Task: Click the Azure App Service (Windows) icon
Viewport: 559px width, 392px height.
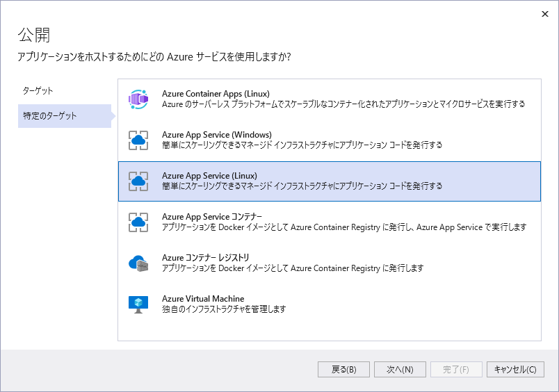Action: (138, 140)
